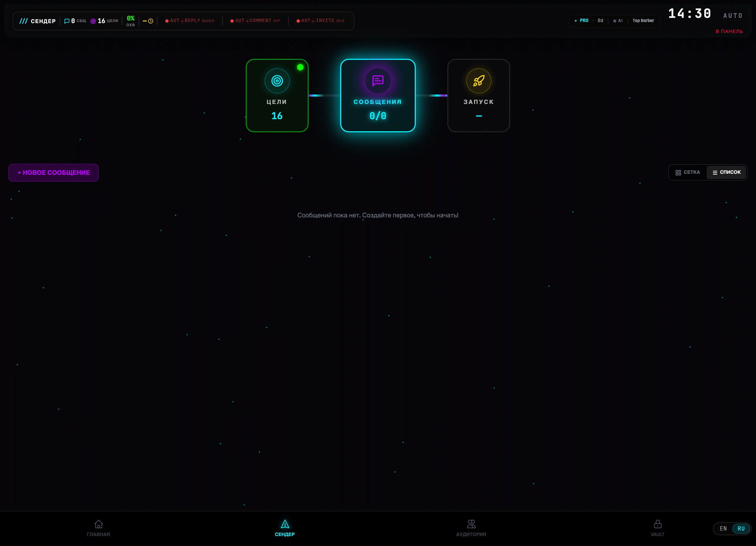Image resolution: width=756 pixels, height=546 pixels.
Task: Switch to СПИСОК list view
Action: coord(726,172)
